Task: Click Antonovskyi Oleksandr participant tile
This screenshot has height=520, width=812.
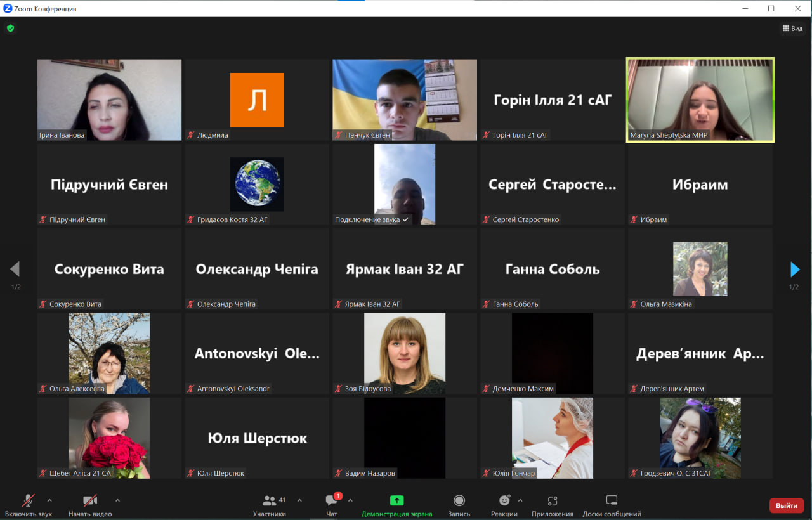Action: (257, 353)
